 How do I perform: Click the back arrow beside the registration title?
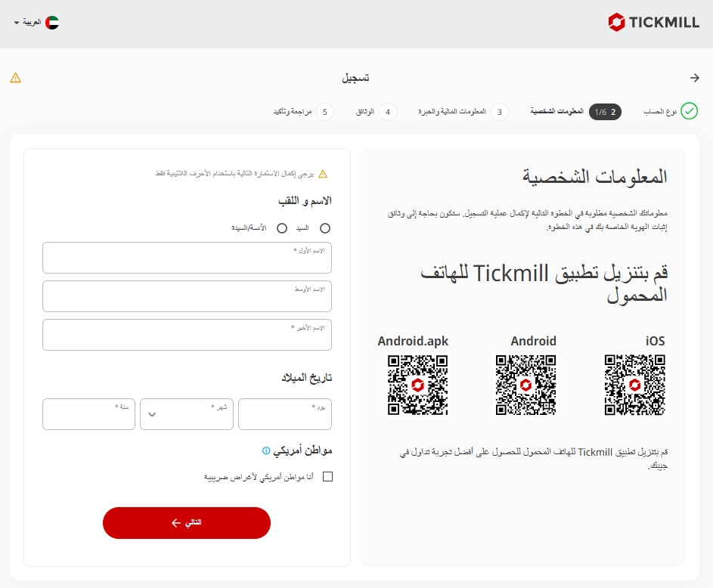[x=694, y=78]
